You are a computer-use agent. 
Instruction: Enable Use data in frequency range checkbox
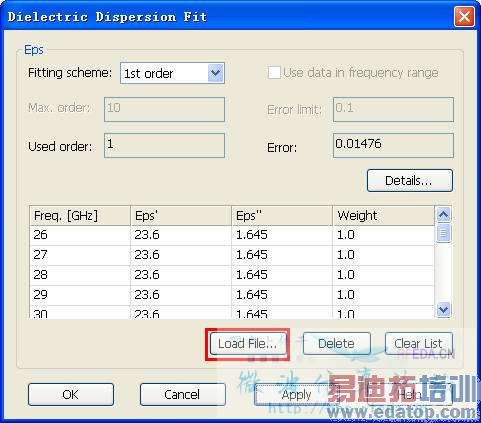(x=274, y=72)
